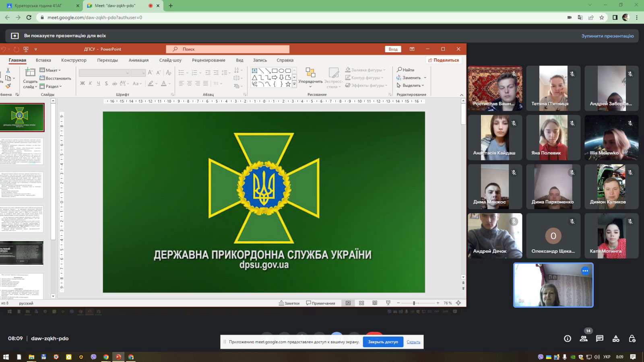Click the Chrome address bar URL

click(95, 18)
